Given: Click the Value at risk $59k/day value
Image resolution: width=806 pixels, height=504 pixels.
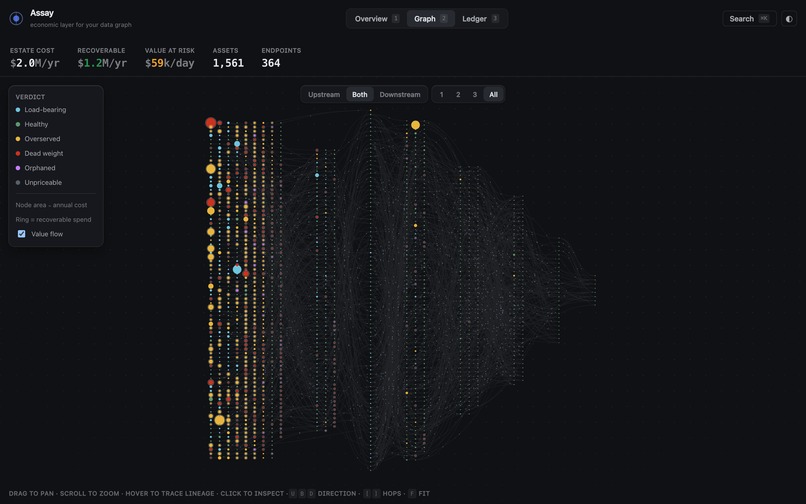Looking at the screenshot, I should tap(170, 63).
